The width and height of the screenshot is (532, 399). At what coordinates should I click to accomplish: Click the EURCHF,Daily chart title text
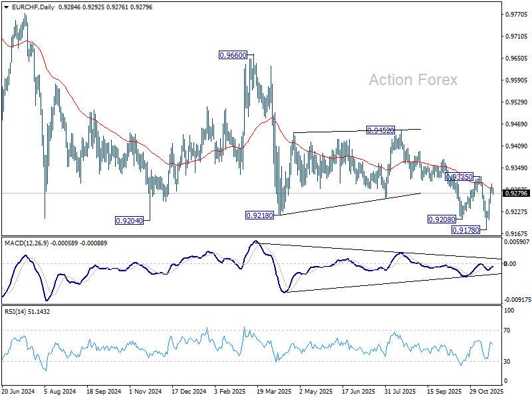coord(33,7)
